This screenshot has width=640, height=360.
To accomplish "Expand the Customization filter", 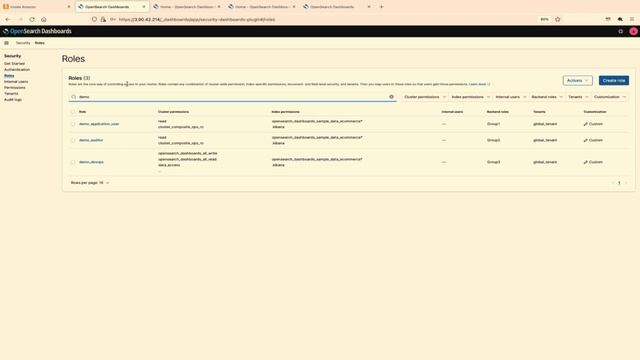I will coord(610,97).
